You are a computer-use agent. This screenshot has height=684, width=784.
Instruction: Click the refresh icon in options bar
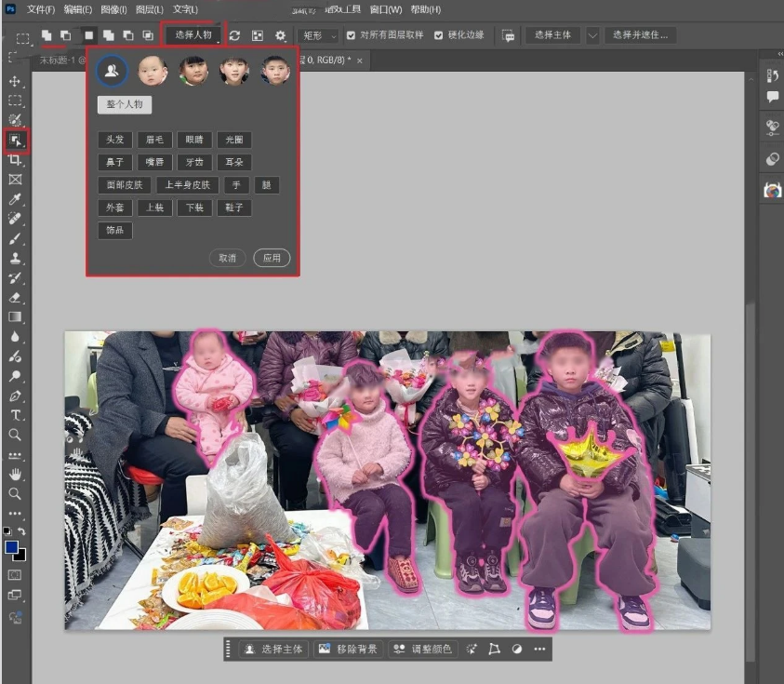tap(234, 35)
